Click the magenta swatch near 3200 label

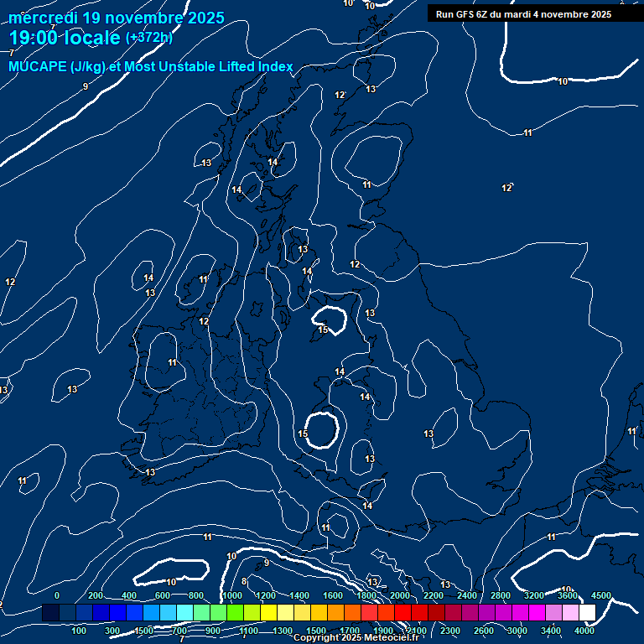pyautogui.click(x=537, y=613)
